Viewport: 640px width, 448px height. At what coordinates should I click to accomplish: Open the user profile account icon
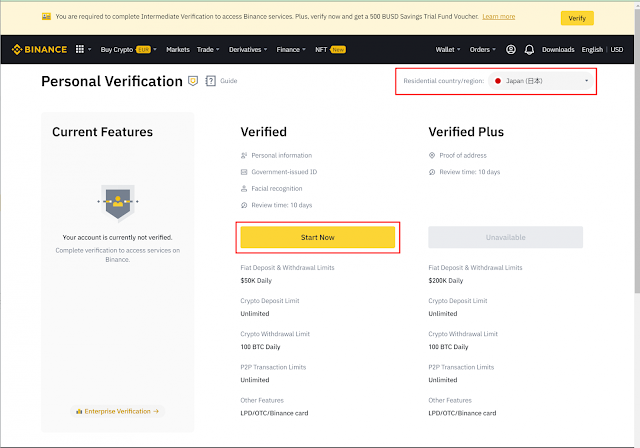[x=511, y=49]
